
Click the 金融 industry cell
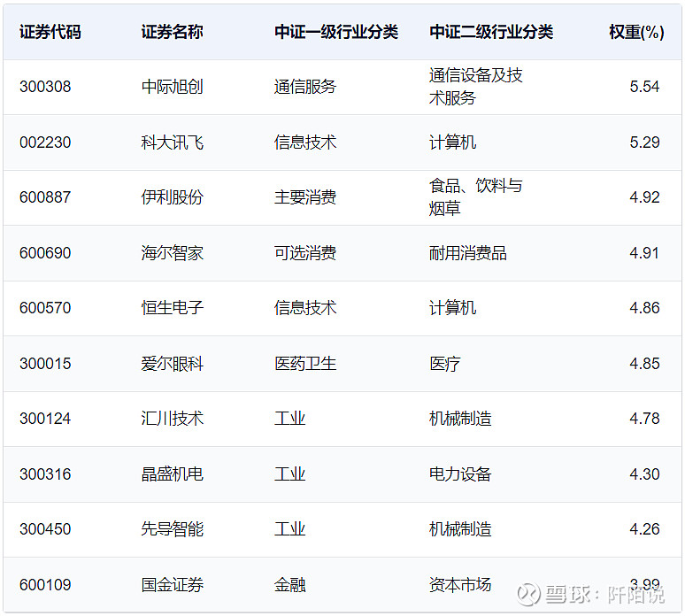[289, 585]
